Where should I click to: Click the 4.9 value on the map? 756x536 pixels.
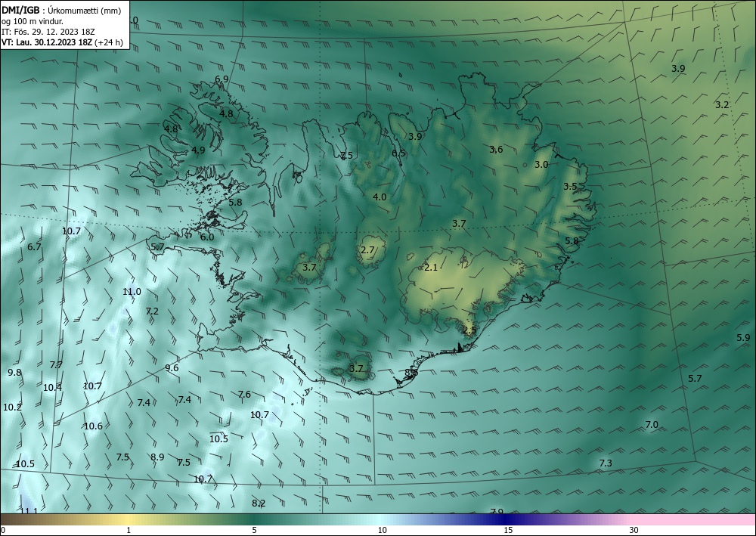[198, 150]
